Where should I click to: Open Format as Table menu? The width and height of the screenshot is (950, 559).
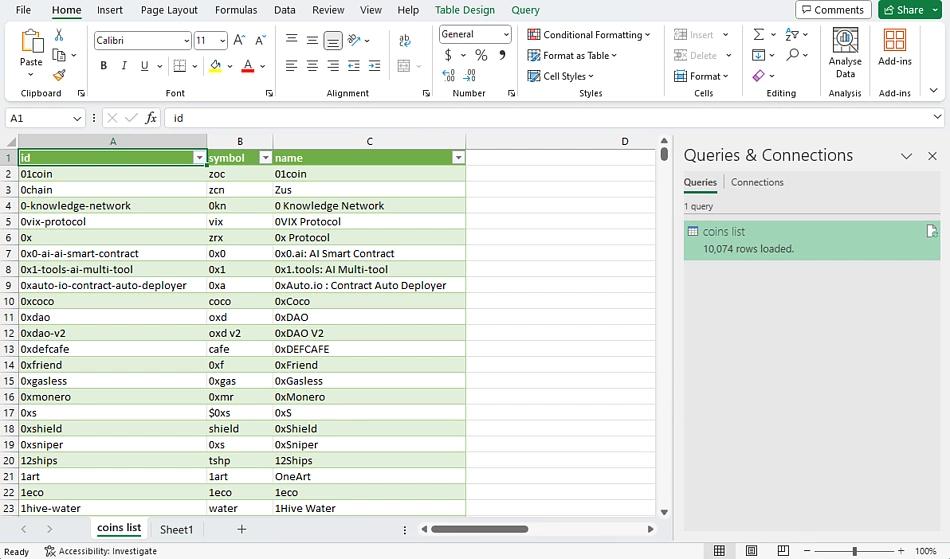click(573, 55)
